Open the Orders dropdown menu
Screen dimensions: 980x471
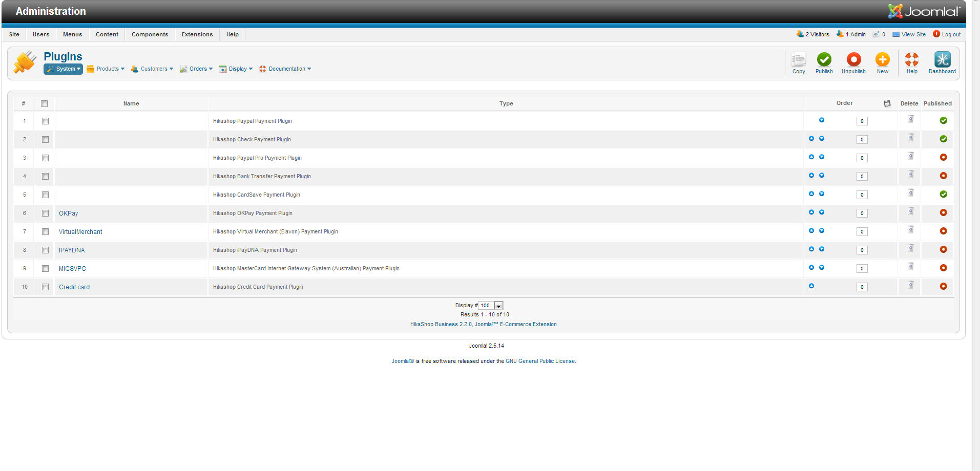[196, 69]
